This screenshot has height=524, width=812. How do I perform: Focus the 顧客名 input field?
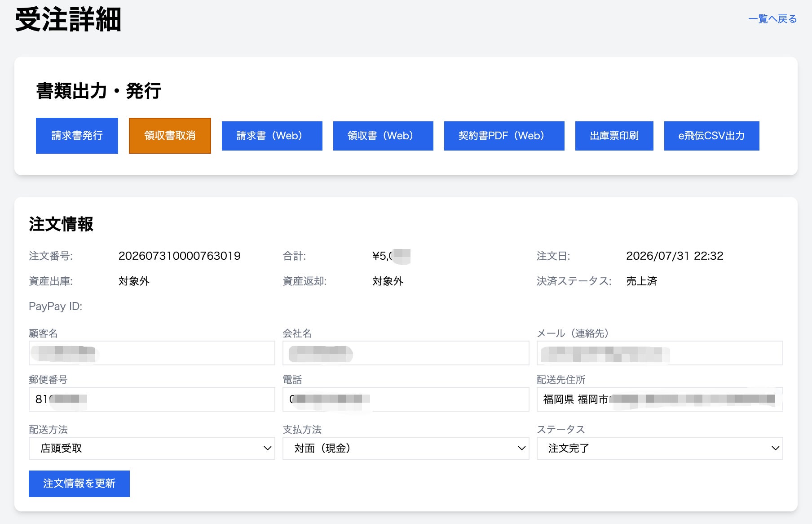click(152, 353)
